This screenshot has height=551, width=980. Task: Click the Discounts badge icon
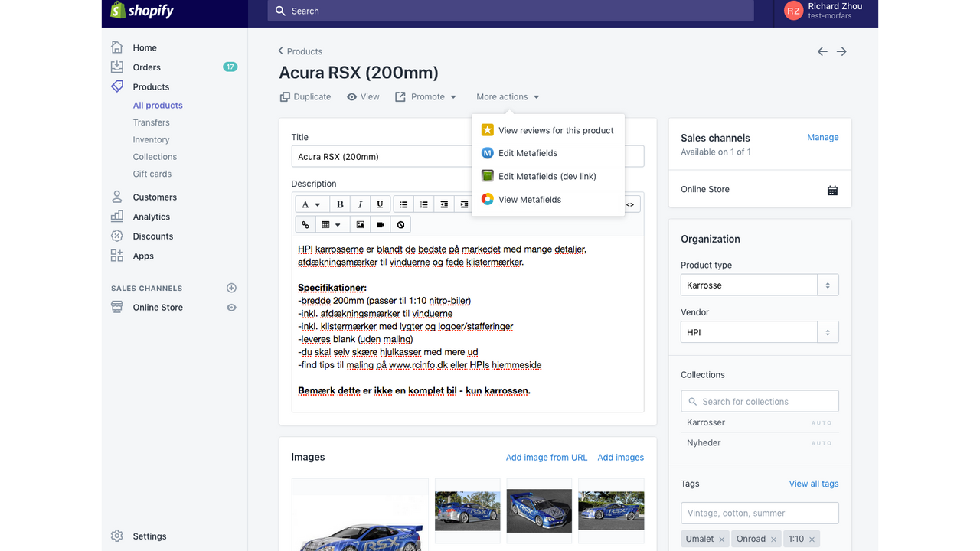[x=117, y=236]
